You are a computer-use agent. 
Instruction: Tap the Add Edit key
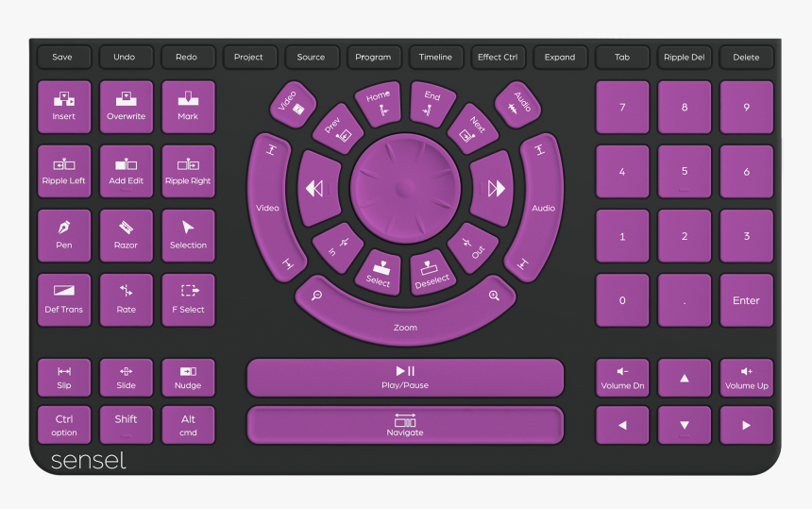tap(126, 171)
